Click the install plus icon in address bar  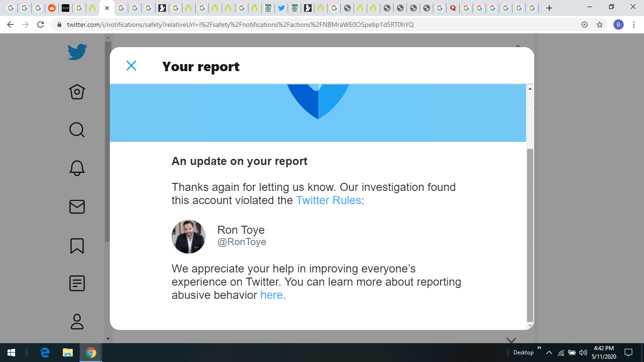point(585,25)
